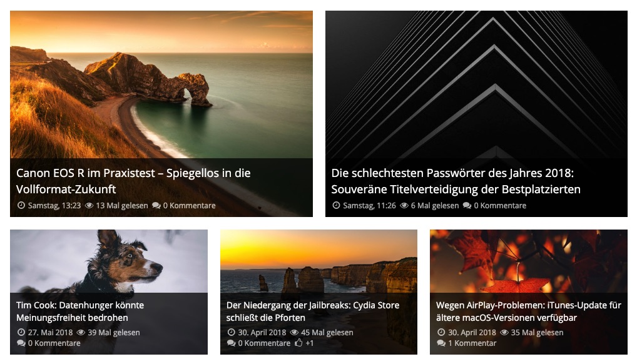Click the Durdle Door coastal arch photo
Image resolution: width=637 pixels, height=364 pixels.
click(161, 84)
